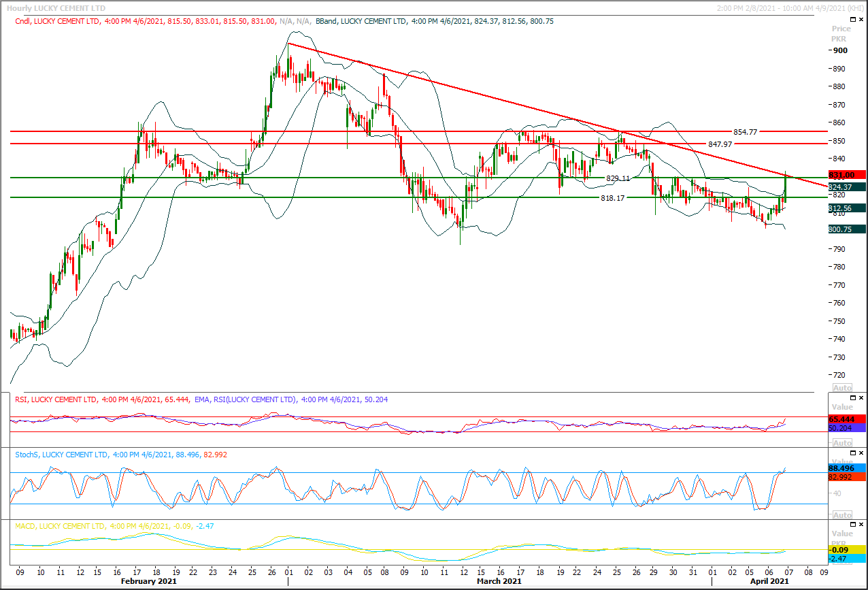Image resolution: width=868 pixels, height=590 pixels.
Task: Click Auto scale button of StochS panel
Action: pyautogui.click(x=842, y=514)
